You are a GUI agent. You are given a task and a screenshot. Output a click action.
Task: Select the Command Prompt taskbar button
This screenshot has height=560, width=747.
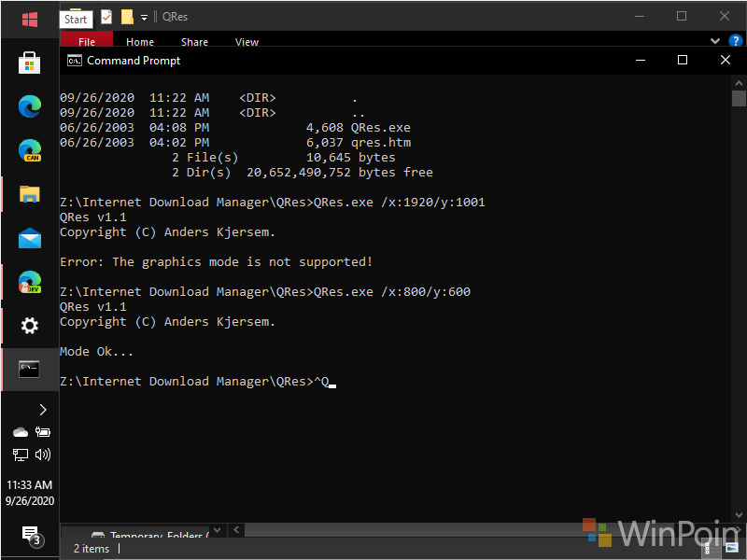pos(30,370)
